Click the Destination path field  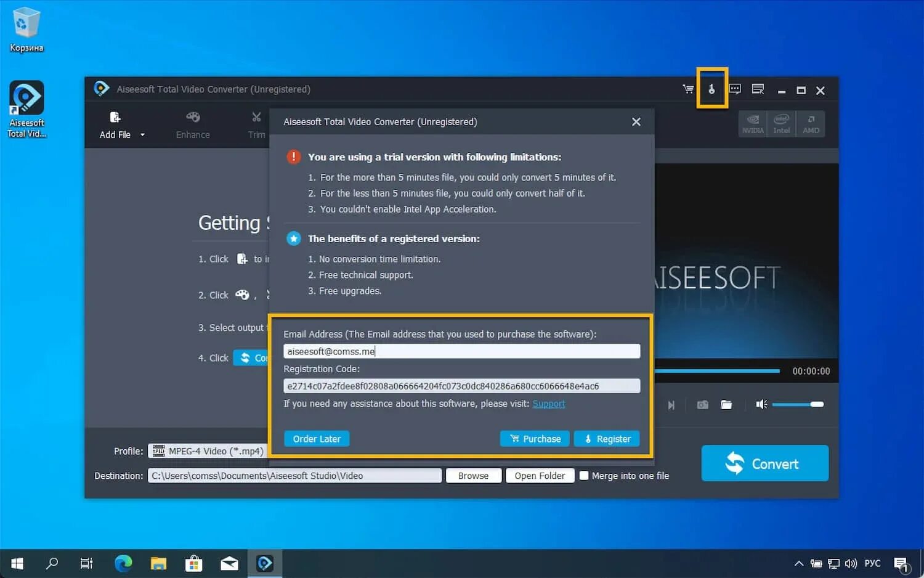click(x=294, y=476)
